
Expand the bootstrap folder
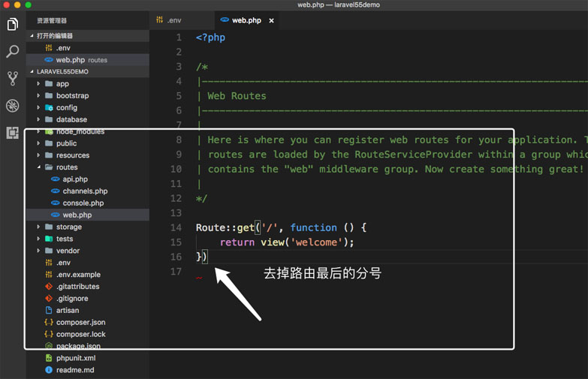[38, 95]
